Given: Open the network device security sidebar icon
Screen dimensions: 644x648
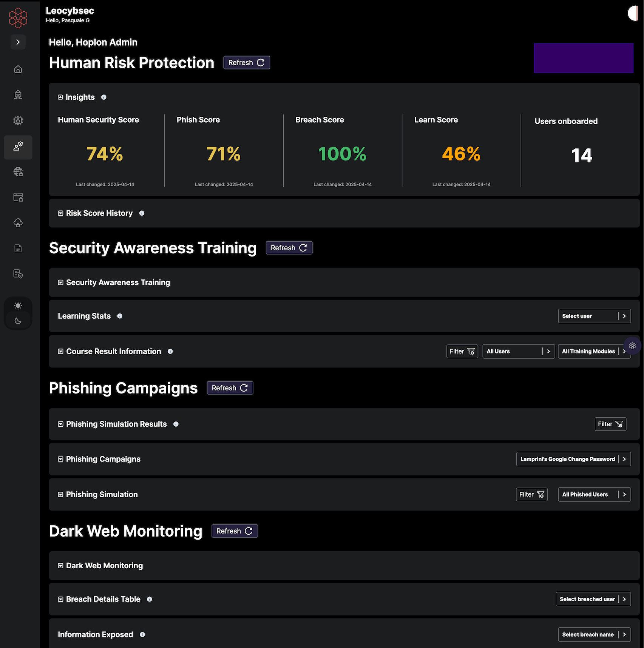Looking at the screenshot, I should 18,95.
